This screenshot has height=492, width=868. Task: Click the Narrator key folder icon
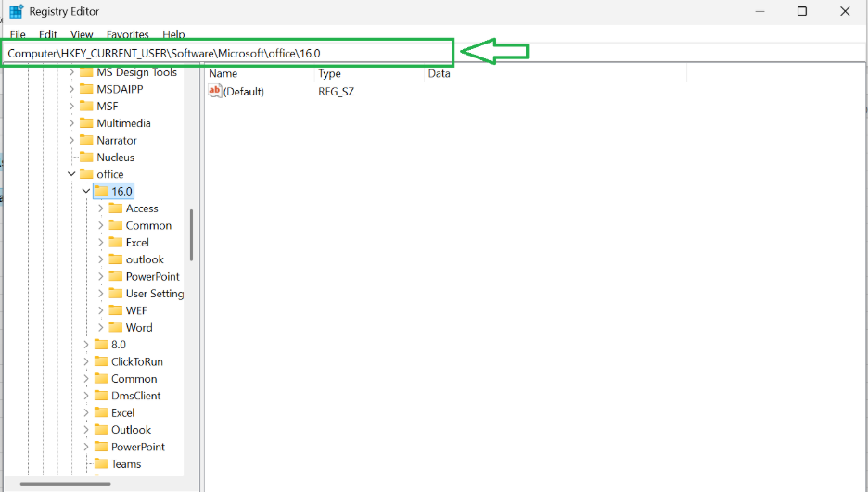86,141
